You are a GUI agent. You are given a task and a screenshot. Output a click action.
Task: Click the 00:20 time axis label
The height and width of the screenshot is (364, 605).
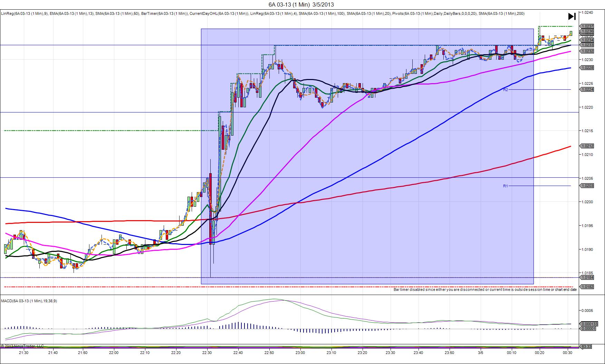(539, 353)
